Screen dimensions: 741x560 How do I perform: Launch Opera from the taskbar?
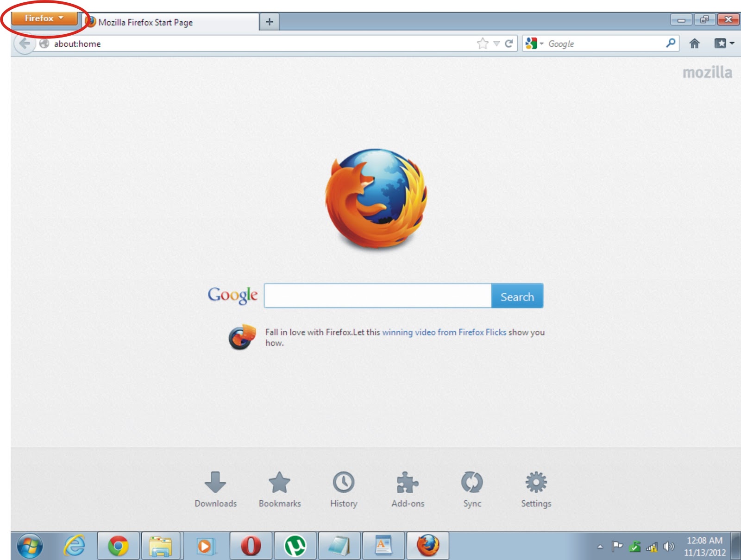click(251, 546)
